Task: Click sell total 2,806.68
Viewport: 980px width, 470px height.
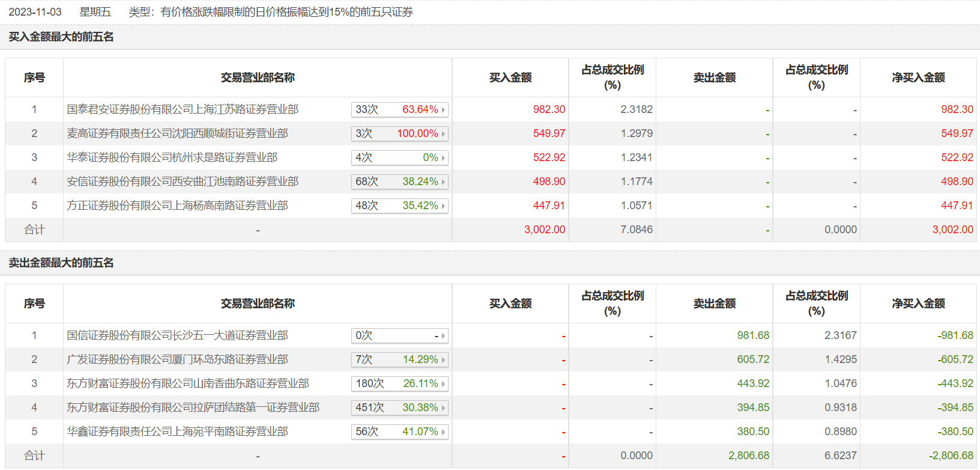Action: pyautogui.click(x=749, y=456)
